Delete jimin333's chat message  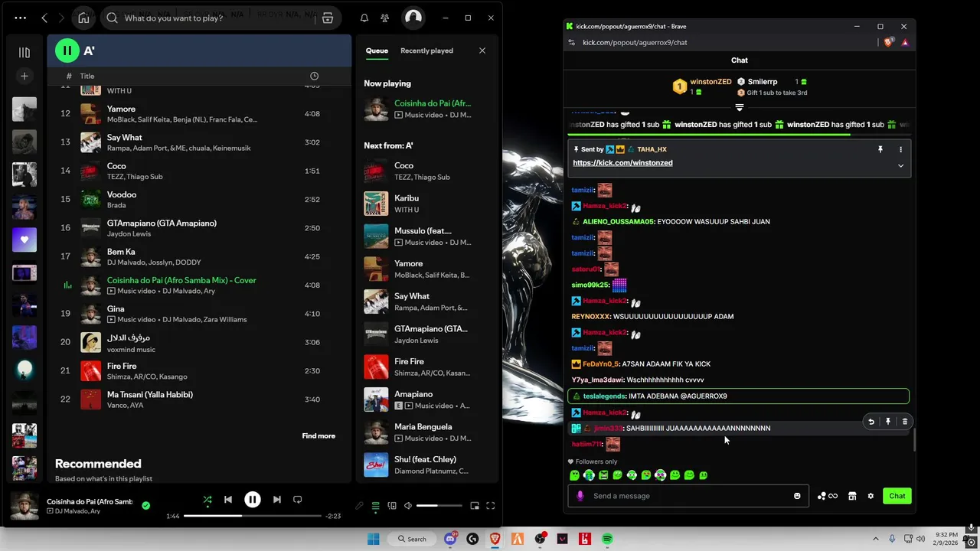[x=905, y=422]
